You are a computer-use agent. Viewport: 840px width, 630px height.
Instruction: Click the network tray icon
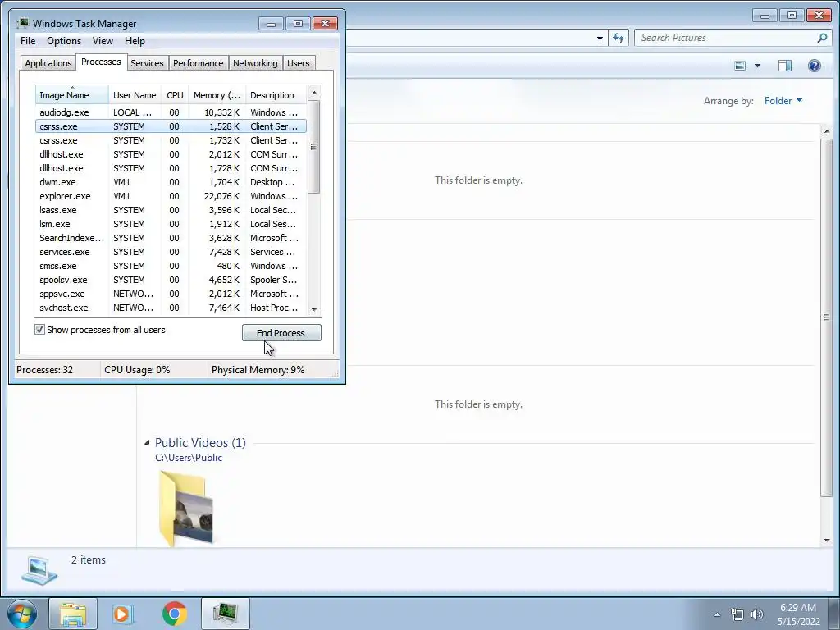(737, 614)
